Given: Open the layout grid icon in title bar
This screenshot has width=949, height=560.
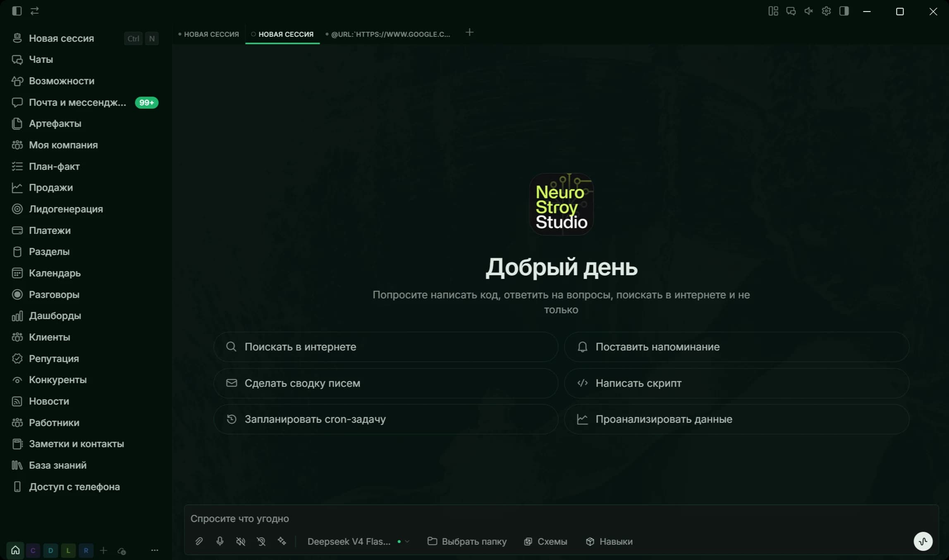Looking at the screenshot, I should pyautogui.click(x=773, y=11).
